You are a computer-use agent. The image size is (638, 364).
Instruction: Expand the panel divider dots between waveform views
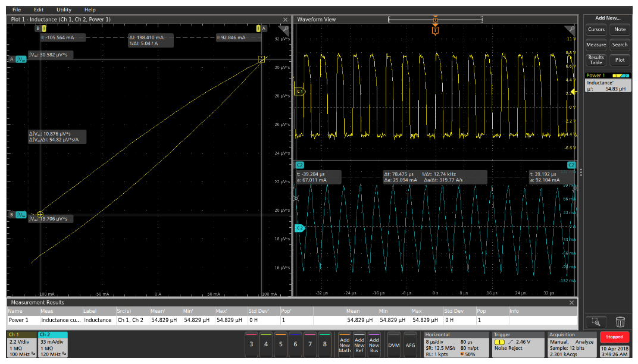click(x=580, y=172)
